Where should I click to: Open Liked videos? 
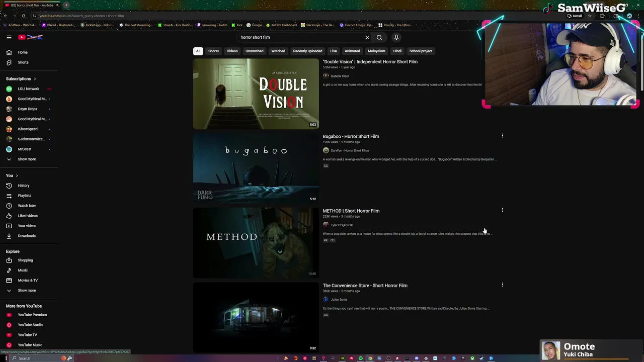[29, 216]
